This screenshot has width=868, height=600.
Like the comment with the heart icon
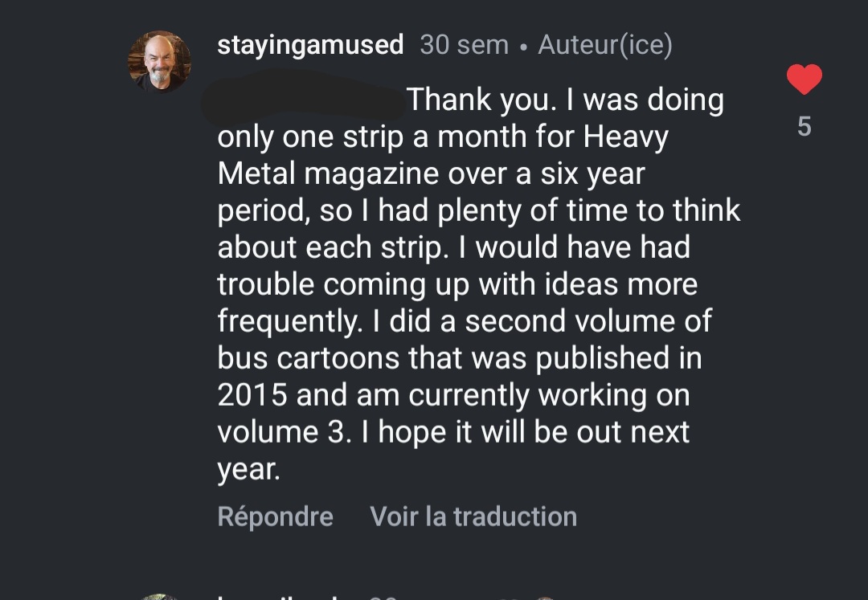(x=804, y=79)
